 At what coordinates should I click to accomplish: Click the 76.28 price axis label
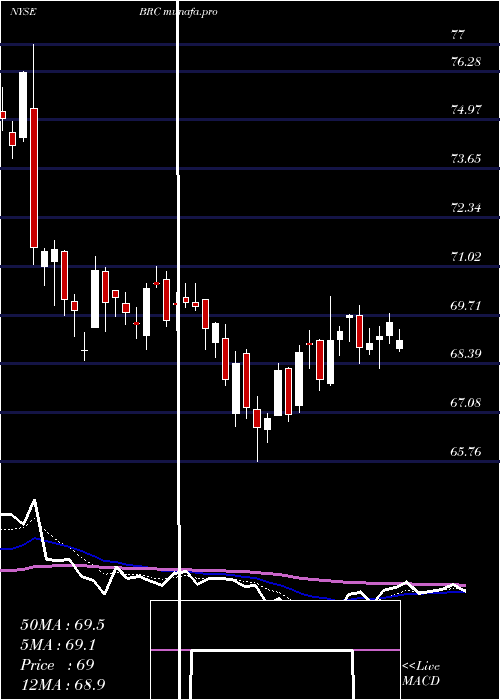click(x=466, y=62)
